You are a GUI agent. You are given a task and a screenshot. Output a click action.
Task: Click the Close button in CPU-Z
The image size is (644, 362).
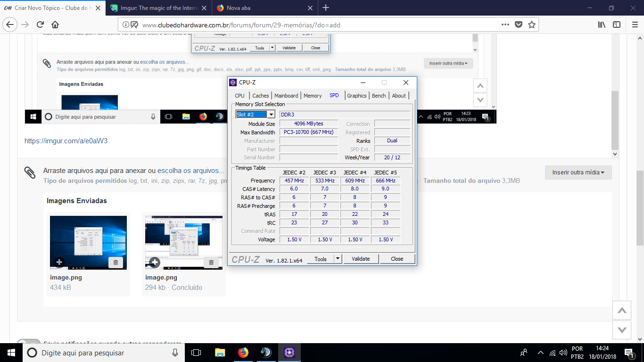coord(397,259)
